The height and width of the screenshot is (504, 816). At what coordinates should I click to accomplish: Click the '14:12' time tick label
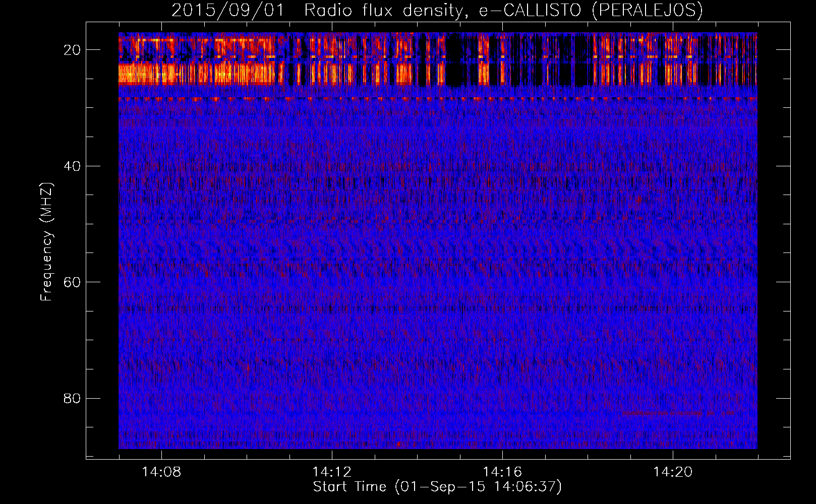pos(332,472)
